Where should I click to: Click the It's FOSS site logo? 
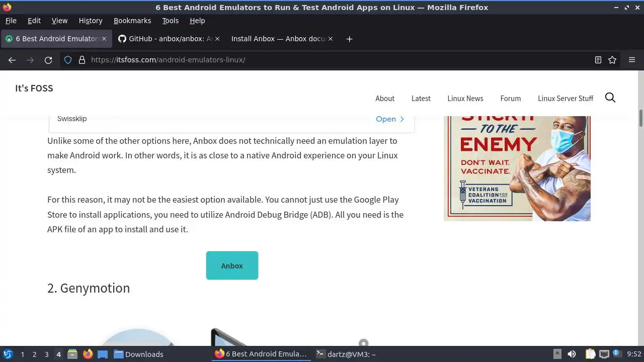point(34,88)
